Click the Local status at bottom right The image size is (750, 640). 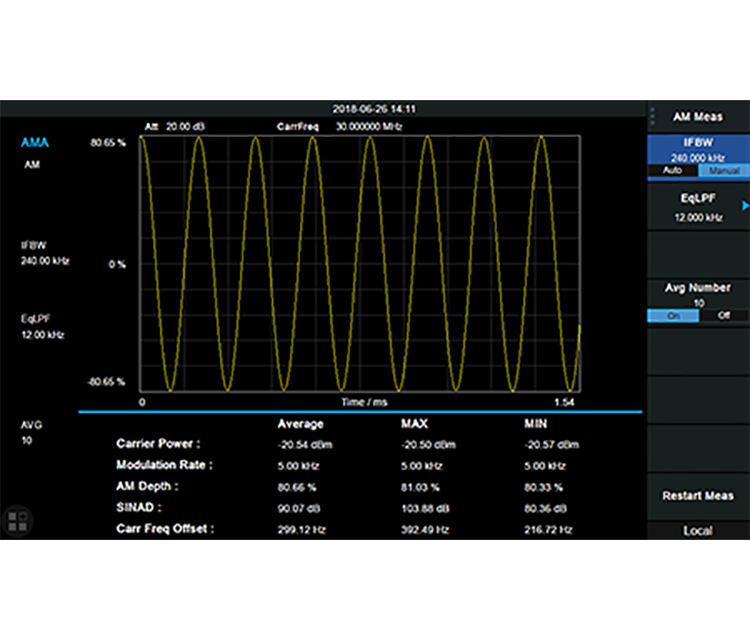click(x=697, y=530)
